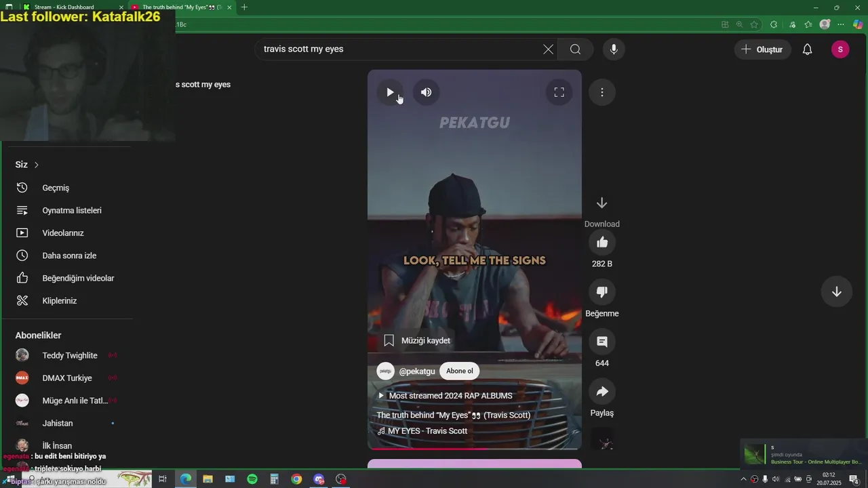Open a new browser tab

(244, 7)
